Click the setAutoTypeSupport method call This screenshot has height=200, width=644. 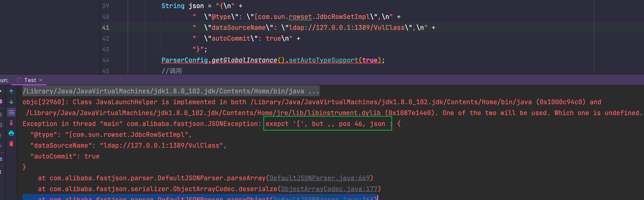coord(323,60)
